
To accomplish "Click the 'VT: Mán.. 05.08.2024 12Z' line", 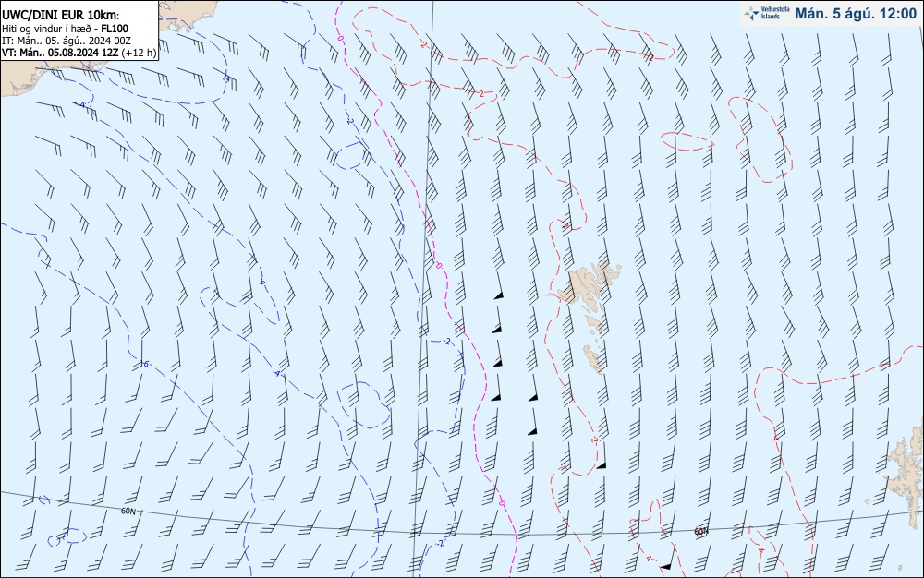I will 61,53.
